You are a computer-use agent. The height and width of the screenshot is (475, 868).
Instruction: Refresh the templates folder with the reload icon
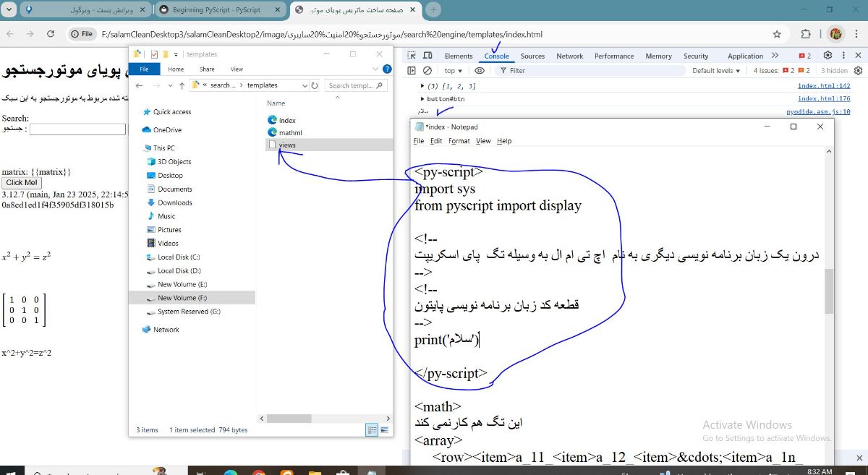click(x=315, y=85)
